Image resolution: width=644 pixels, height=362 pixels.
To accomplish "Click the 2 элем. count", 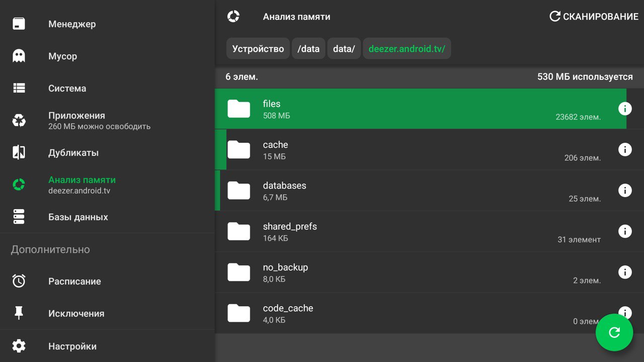I will pyautogui.click(x=587, y=281).
